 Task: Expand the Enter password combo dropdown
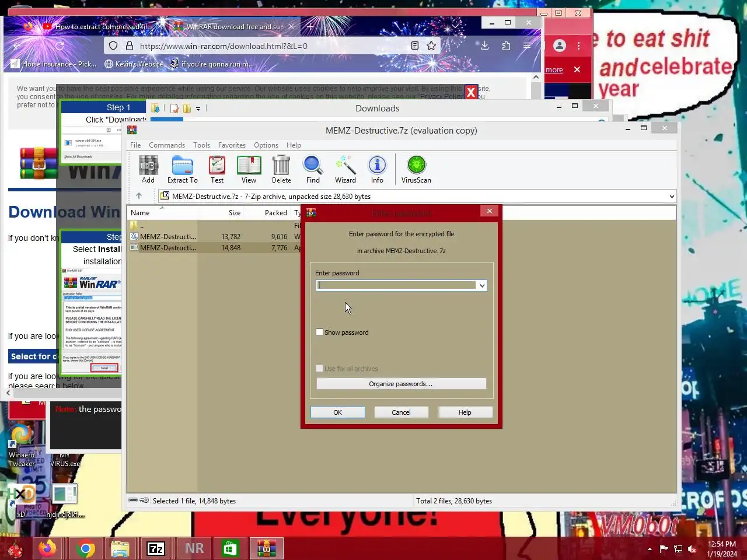coord(482,285)
